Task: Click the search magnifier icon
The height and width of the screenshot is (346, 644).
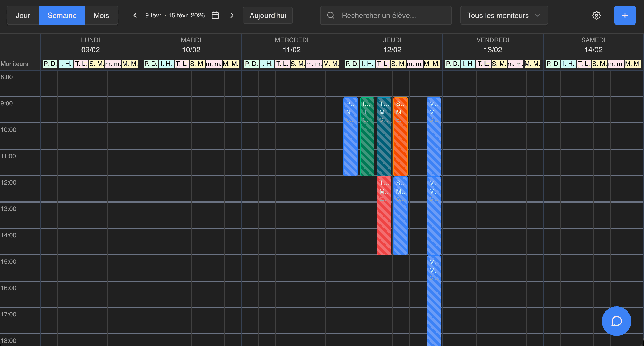Action: 330,15
